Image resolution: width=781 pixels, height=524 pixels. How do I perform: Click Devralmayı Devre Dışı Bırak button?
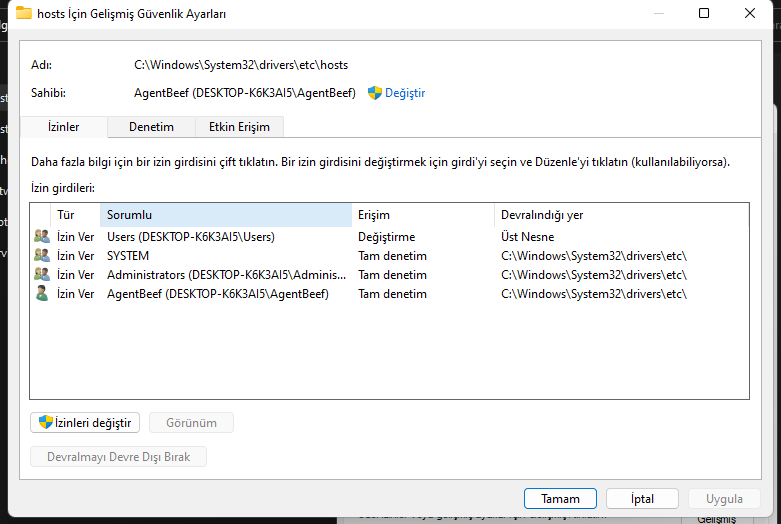click(x=119, y=457)
